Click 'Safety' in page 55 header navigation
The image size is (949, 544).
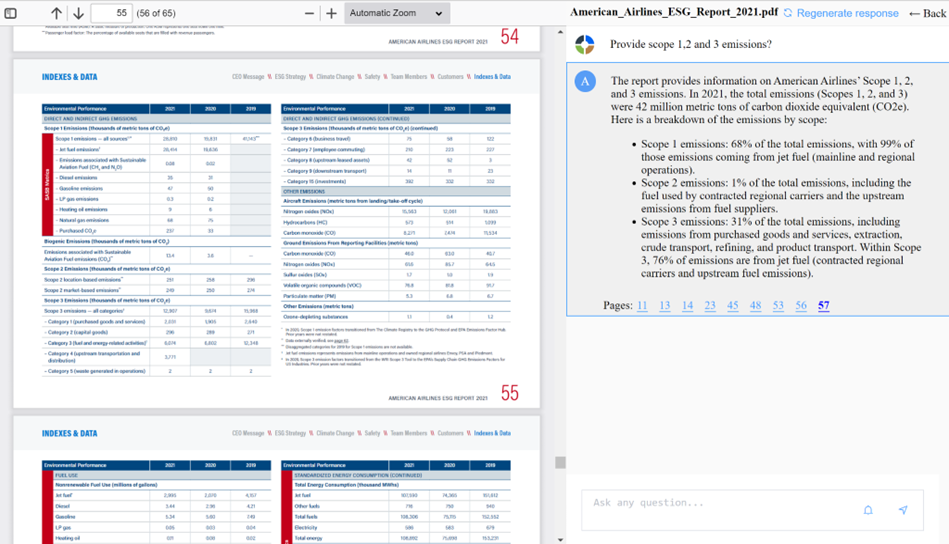tap(372, 77)
